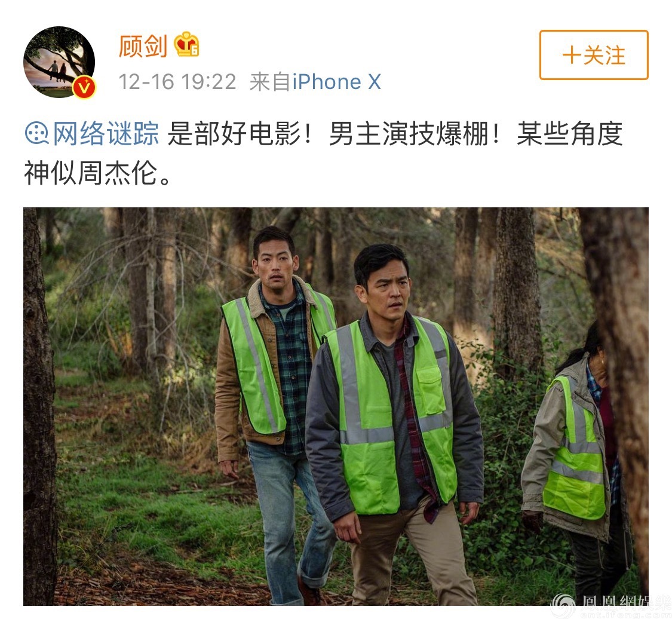
Task: Tap the orange V verified badge
Action: [84, 87]
